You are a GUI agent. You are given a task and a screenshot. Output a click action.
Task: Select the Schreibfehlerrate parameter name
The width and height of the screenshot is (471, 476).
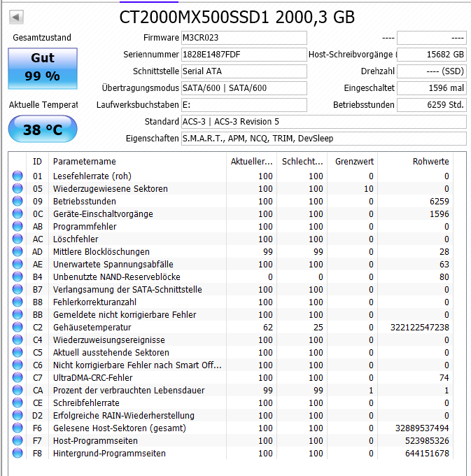point(86,402)
